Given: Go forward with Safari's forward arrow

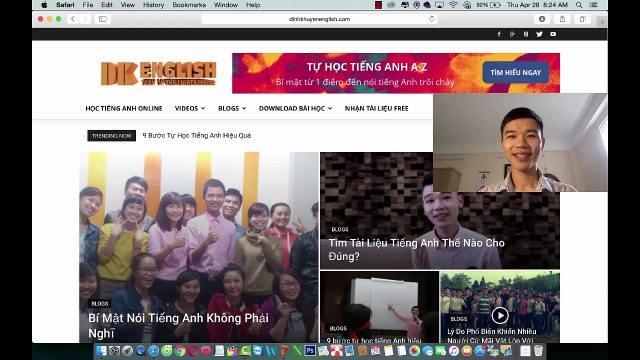Looking at the screenshot, I should (85, 19).
